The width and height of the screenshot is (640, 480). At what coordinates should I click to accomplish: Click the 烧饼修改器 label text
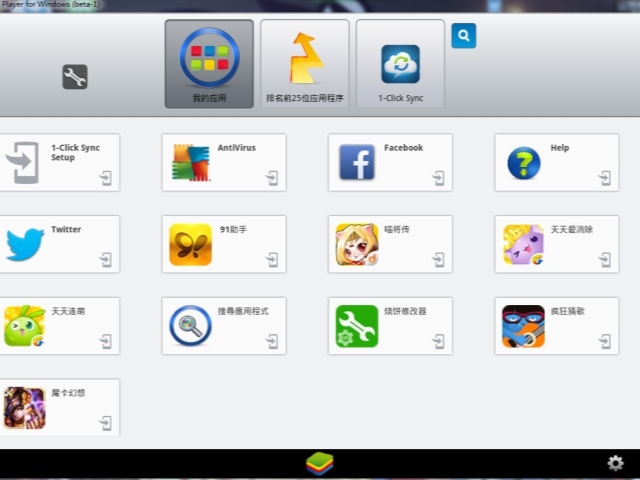click(x=405, y=311)
